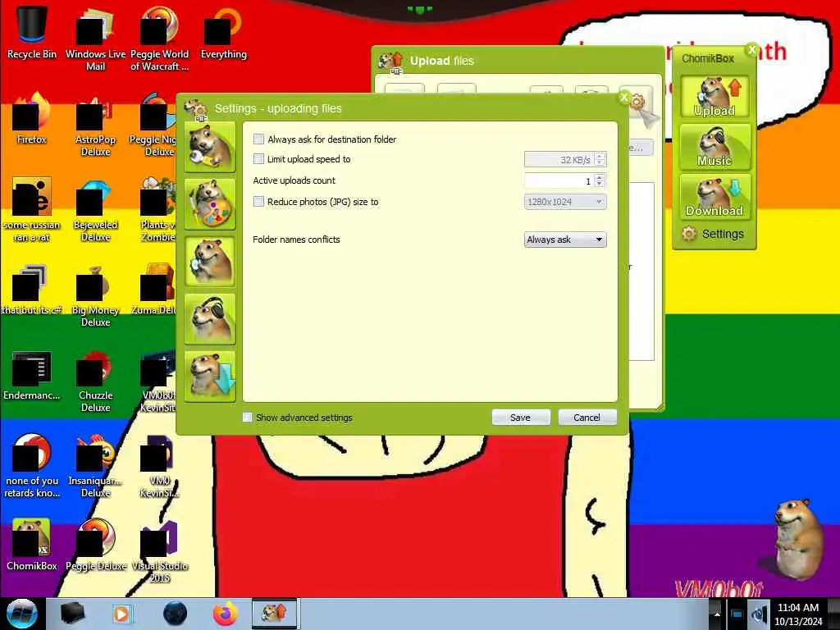Open the 1280x1024 photo size dropdown

coord(565,202)
